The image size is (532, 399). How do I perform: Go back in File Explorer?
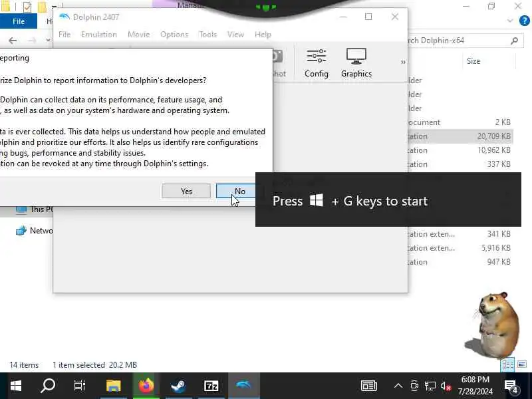pyautogui.click(x=13, y=41)
